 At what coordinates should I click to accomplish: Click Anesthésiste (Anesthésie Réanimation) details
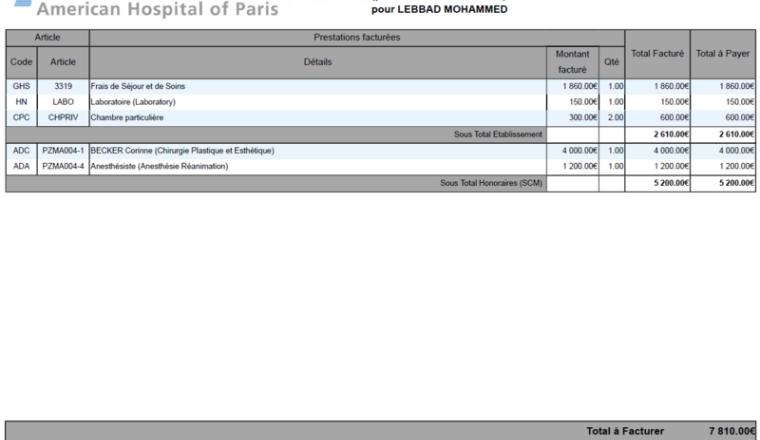tap(159, 166)
